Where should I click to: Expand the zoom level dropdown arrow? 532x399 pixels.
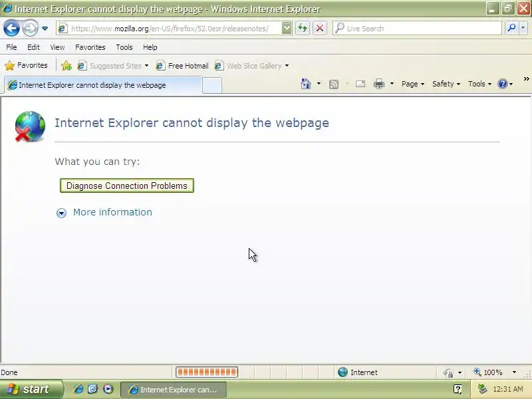pyautogui.click(x=514, y=372)
